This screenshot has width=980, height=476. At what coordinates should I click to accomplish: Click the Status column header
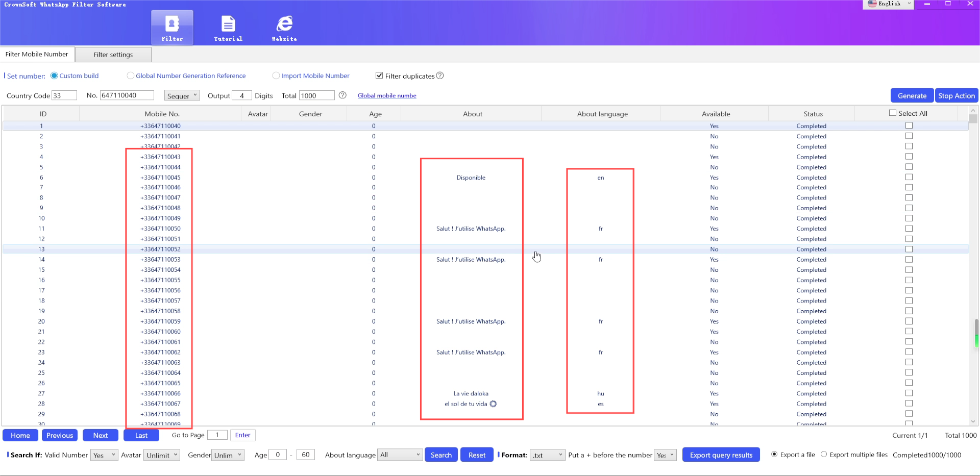[x=813, y=114]
